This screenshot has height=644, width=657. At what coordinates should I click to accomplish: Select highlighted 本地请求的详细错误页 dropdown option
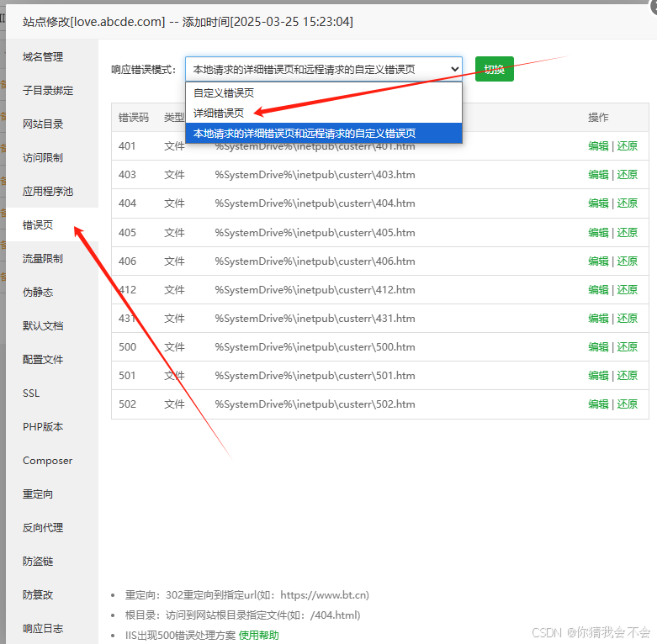coord(324,133)
